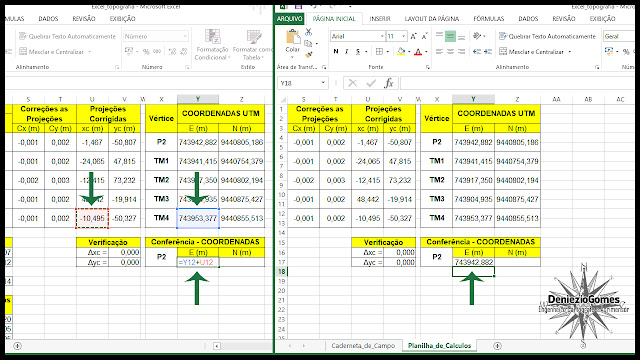Image resolution: width=640 pixels, height=360 pixels.
Task: Click decrease decimal icon in left window
Action: coord(184,51)
